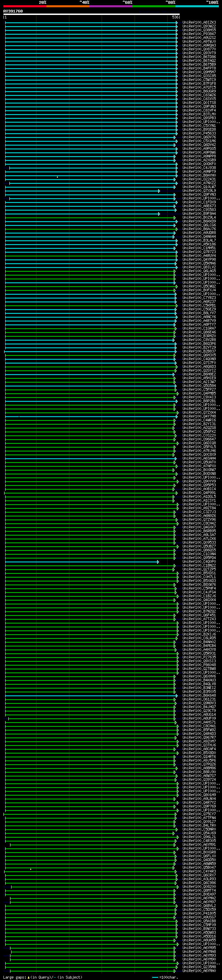This screenshot has width=222, height=980.
Task: Click the white query sequence bar under AV391760
Action: (92, 14)
